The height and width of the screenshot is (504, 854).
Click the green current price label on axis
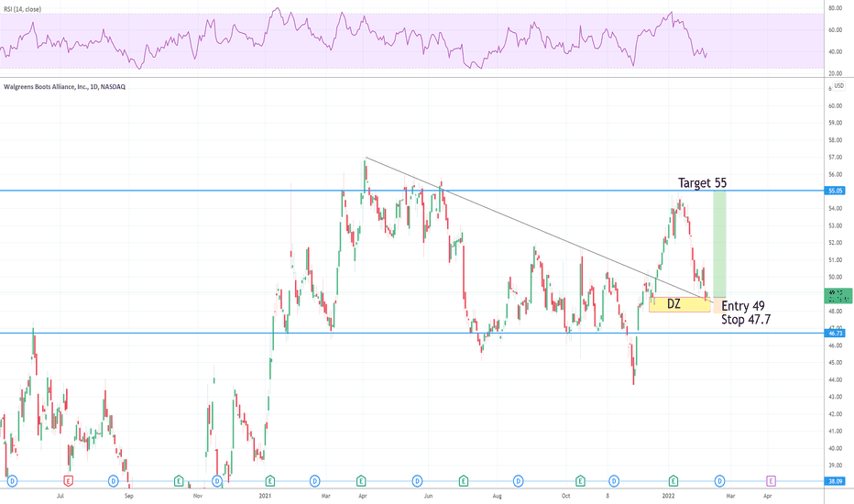838,296
